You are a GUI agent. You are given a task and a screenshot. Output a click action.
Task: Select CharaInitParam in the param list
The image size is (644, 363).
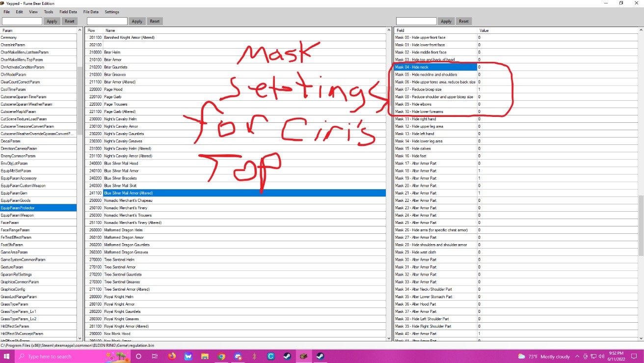tap(38, 45)
